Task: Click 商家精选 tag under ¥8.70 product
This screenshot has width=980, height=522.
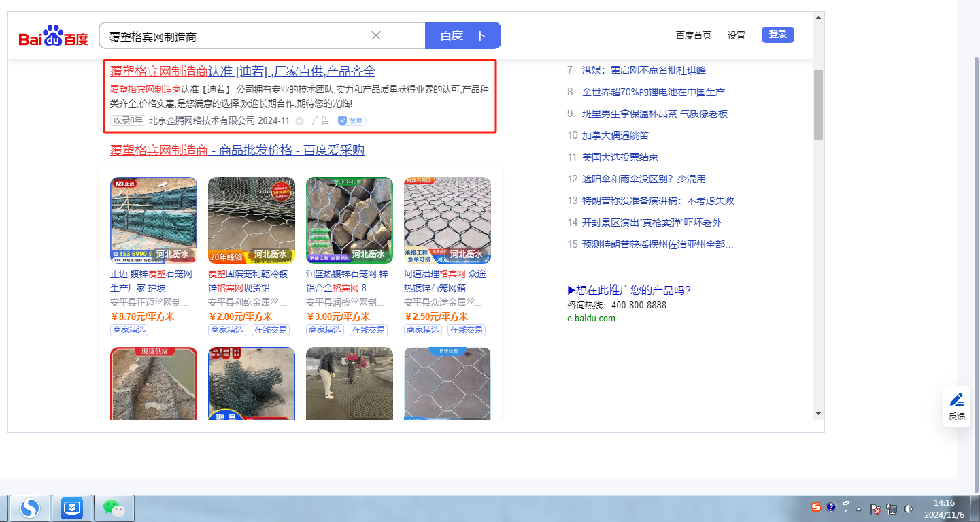Action: click(129, 330)
